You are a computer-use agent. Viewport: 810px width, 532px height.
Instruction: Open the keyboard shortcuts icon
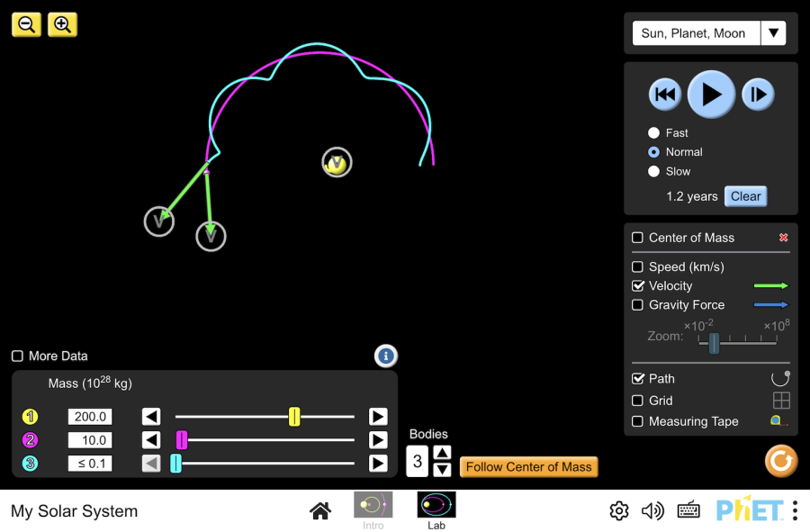coord(688,511)
